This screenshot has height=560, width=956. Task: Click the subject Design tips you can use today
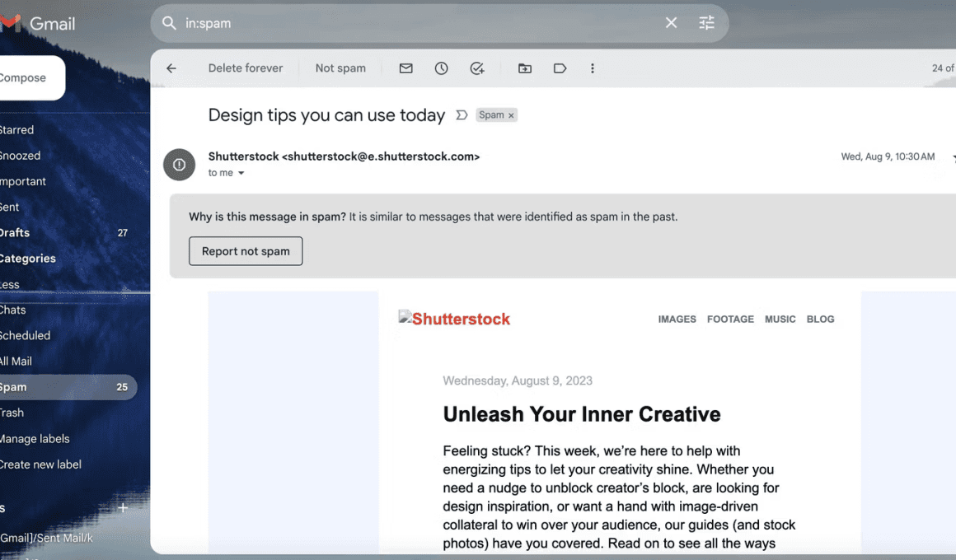[x=326, y=115]
